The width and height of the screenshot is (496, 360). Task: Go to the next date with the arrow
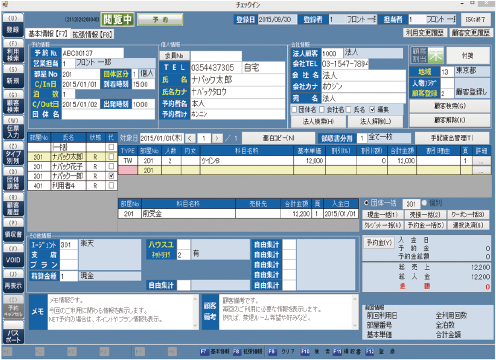[217, 138]
